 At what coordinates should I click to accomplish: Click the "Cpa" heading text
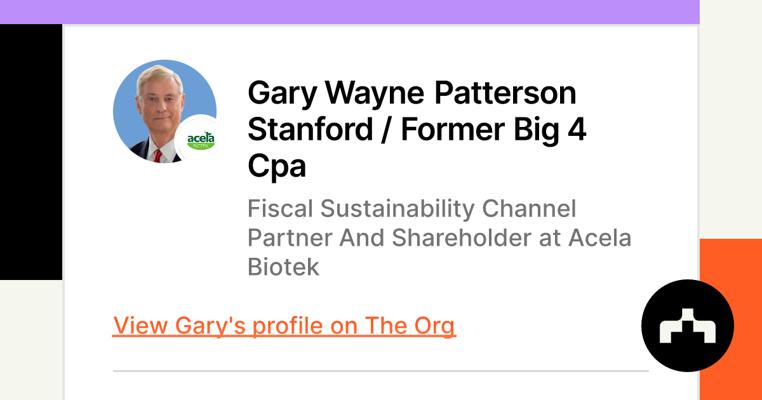click(x=276, y=167)
